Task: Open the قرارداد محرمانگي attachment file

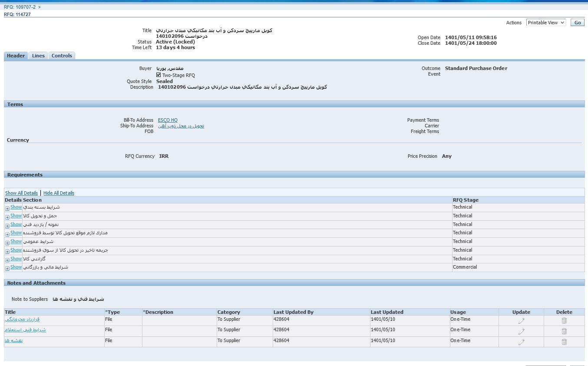Action: click(22, 319)
